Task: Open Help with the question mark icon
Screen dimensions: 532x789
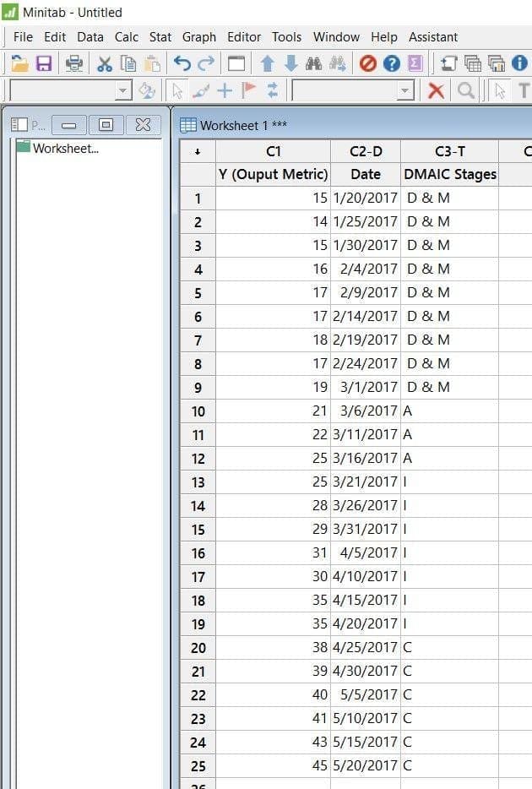Action: (x=391, y=63)
